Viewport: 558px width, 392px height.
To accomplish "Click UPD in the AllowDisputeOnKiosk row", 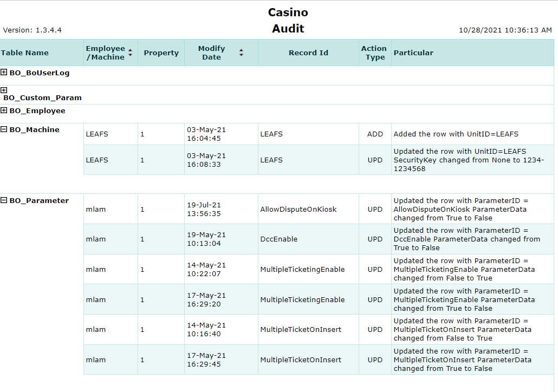I will (375, 210).
